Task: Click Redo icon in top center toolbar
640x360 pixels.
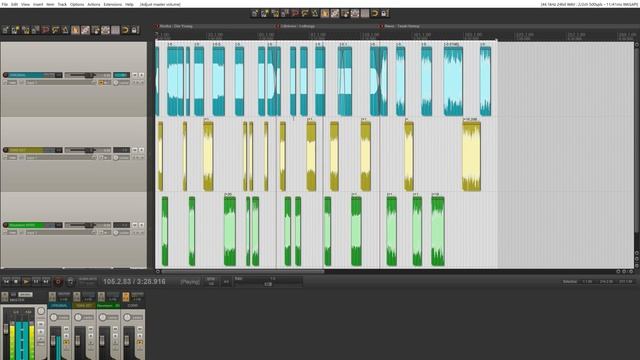Action: click(x=305, y=13)
